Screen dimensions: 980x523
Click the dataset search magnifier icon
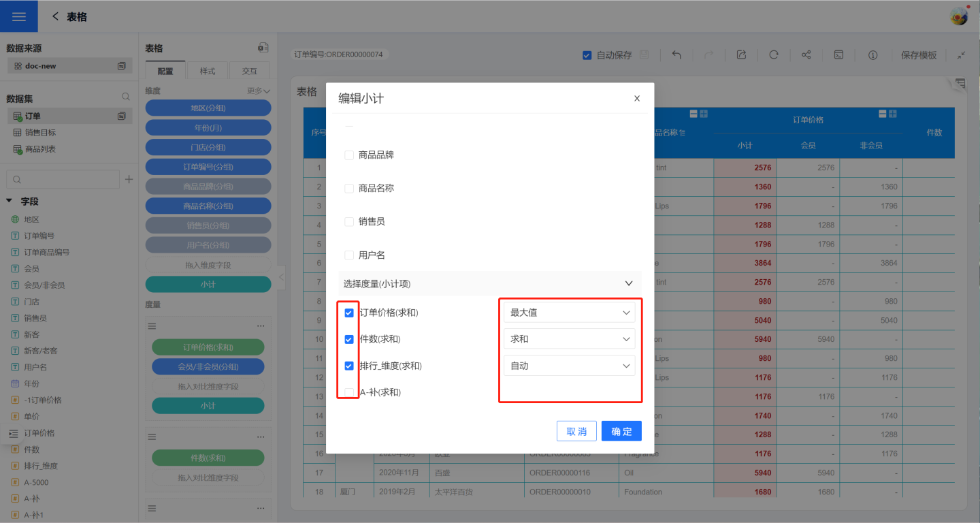125,97
